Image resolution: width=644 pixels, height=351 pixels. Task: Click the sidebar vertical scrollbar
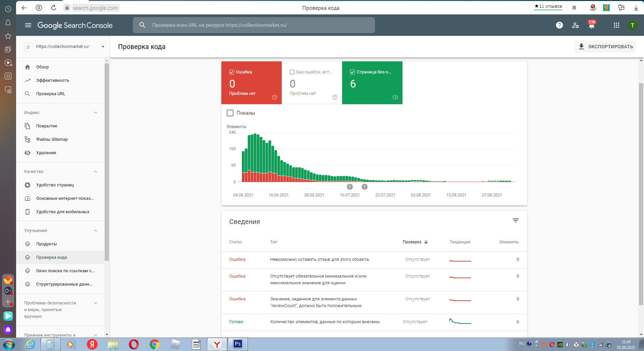tap(107, 162)
